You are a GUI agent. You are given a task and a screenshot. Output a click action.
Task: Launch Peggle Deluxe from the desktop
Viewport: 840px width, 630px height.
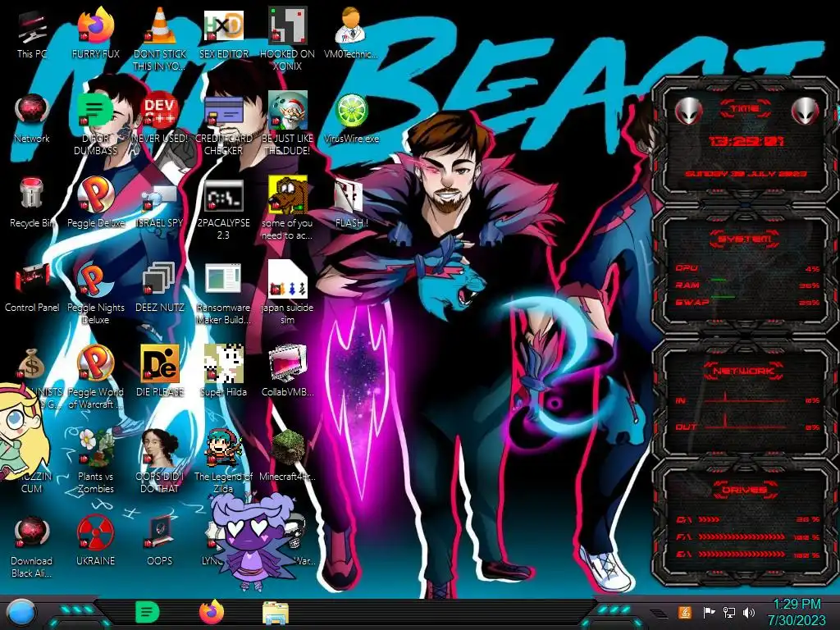pyautogui.click(x=95, y=203)
